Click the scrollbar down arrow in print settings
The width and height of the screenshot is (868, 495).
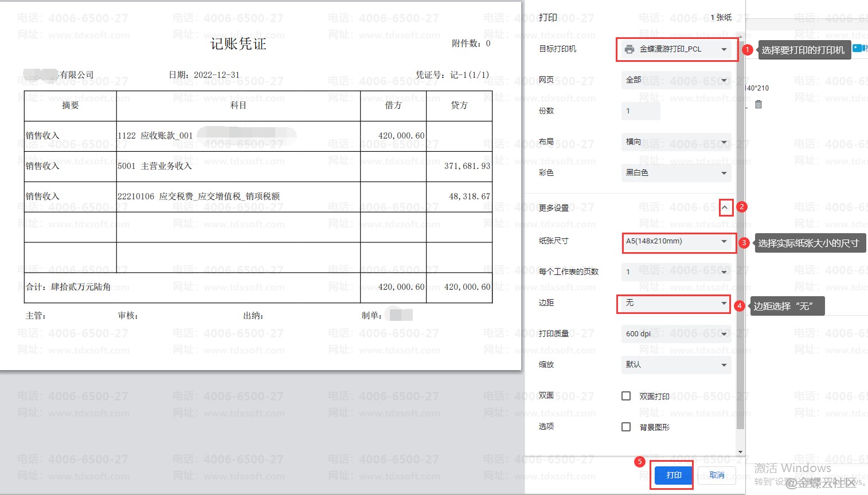pos(740,452)
